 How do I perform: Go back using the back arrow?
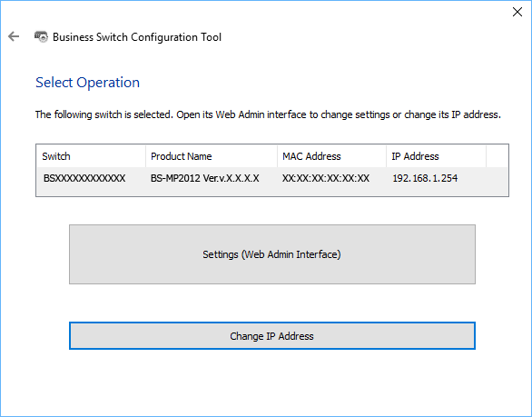(14, 36)
